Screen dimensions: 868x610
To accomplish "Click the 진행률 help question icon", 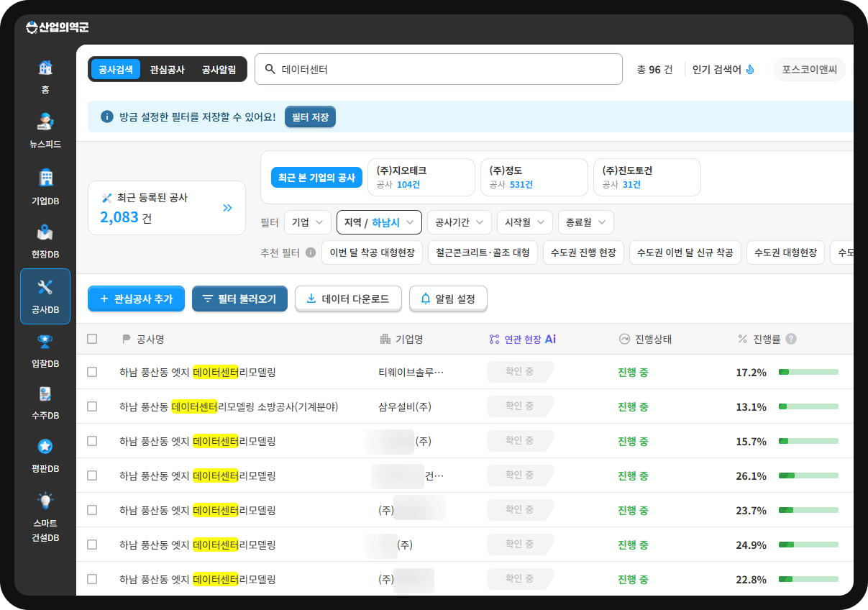I will tap(791, 339).
